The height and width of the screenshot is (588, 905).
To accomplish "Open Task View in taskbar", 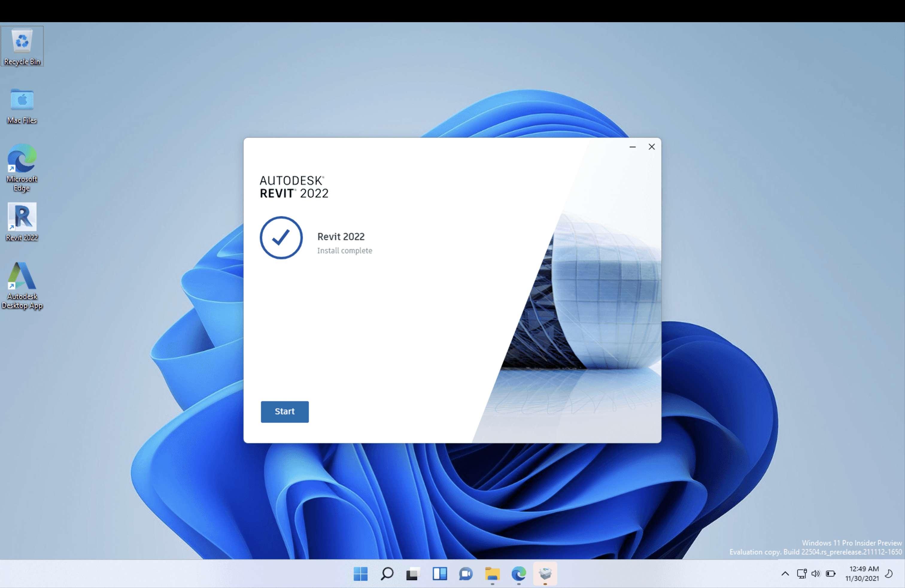I will 413,574.
